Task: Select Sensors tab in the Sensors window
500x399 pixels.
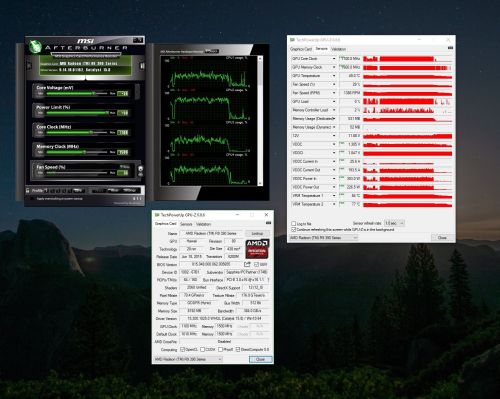Action: point(321,49)
